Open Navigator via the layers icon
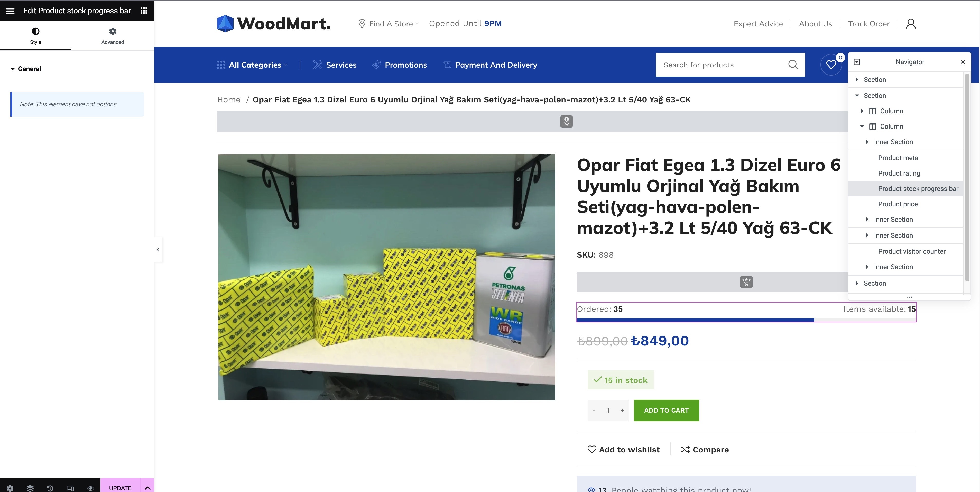Image resolution: width=980 pixels, height=492 pixels. (30, 488)
